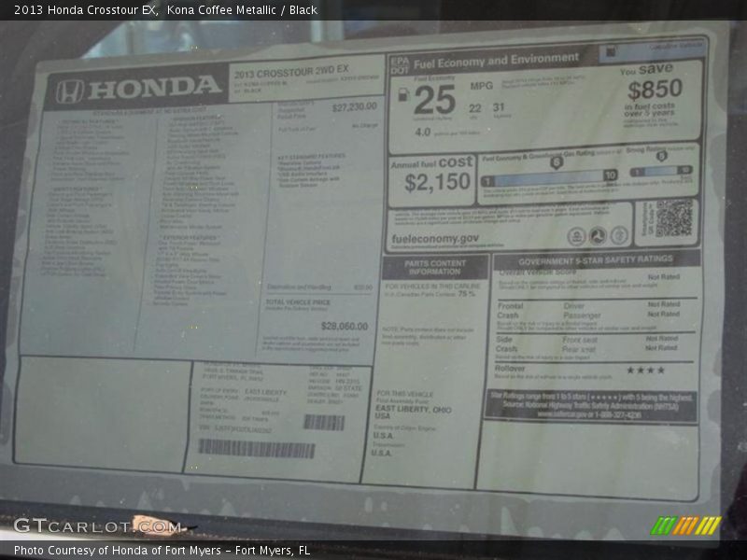Screen dimensions: 747x560
Task: Click the '$850' fuel savings amount
Action: point(655,89)
